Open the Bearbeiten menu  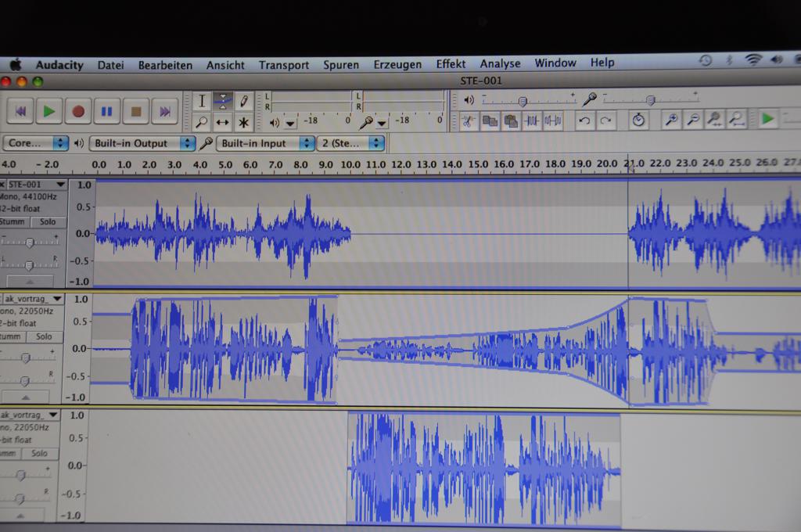165,66
